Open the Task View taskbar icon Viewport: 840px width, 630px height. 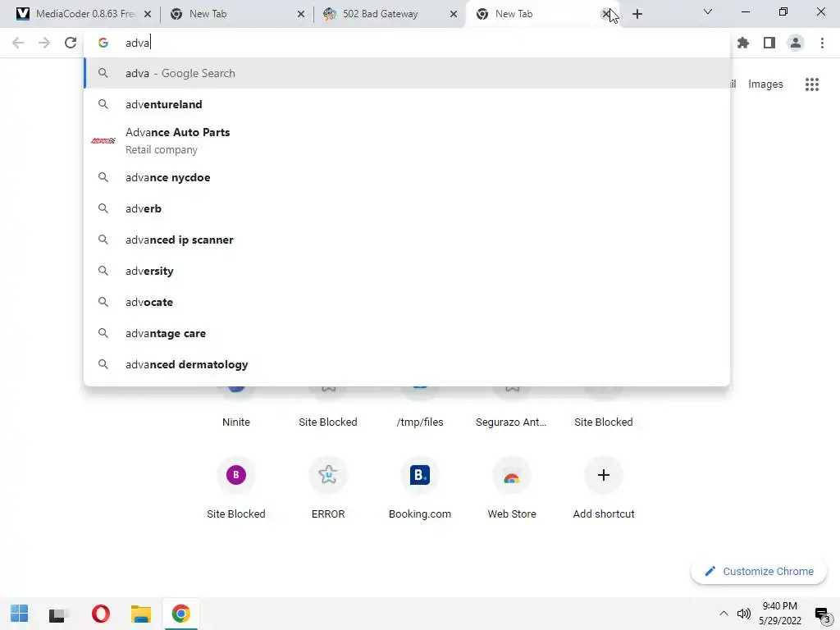pyautogui.click(x=57, y=614)
